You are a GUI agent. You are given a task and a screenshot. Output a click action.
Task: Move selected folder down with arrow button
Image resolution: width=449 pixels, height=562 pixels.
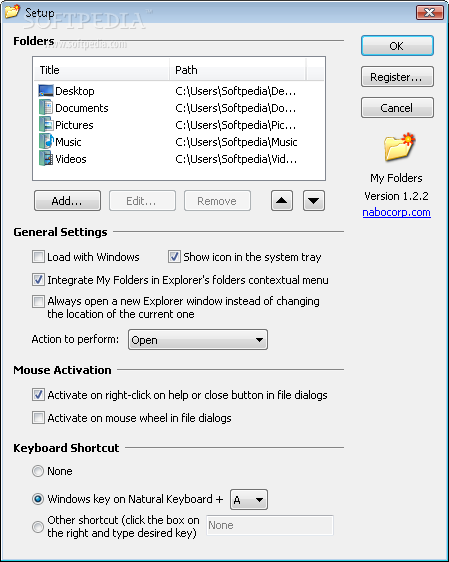pyautogui.click(x=314, y=200)
